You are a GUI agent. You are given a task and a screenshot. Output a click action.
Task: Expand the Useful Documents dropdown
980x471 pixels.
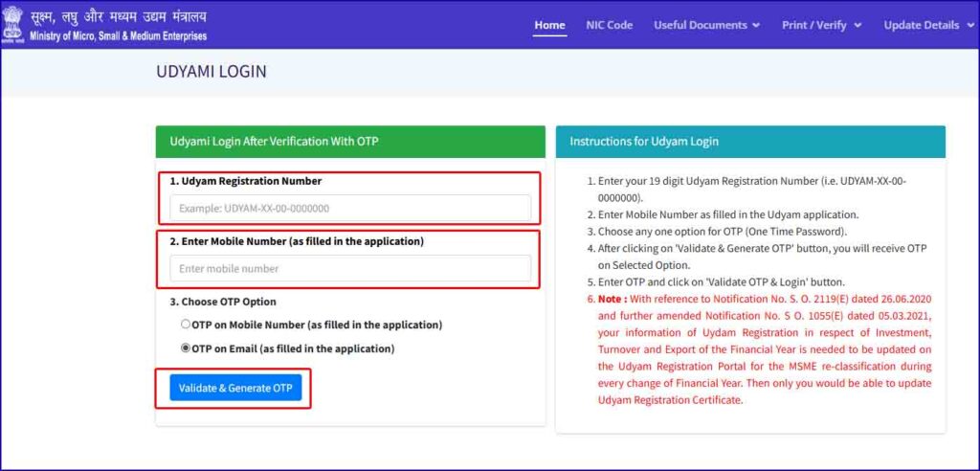(x=706, y=25)
